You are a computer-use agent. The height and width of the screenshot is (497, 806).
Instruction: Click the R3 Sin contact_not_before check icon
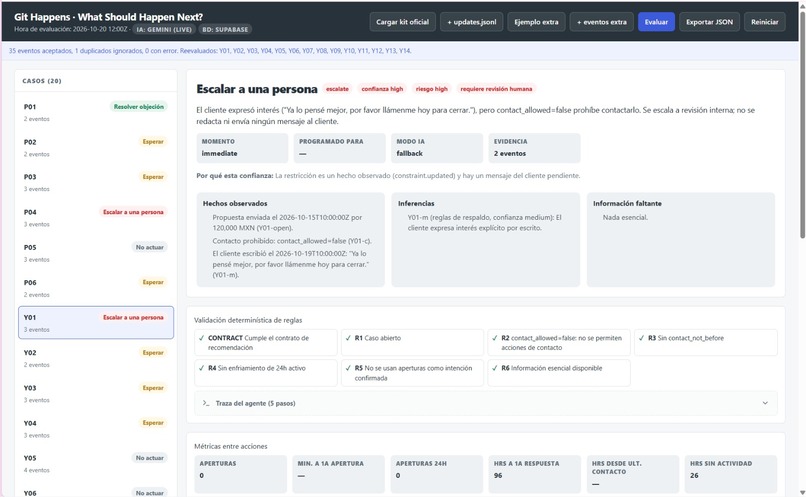coord(641,338)
